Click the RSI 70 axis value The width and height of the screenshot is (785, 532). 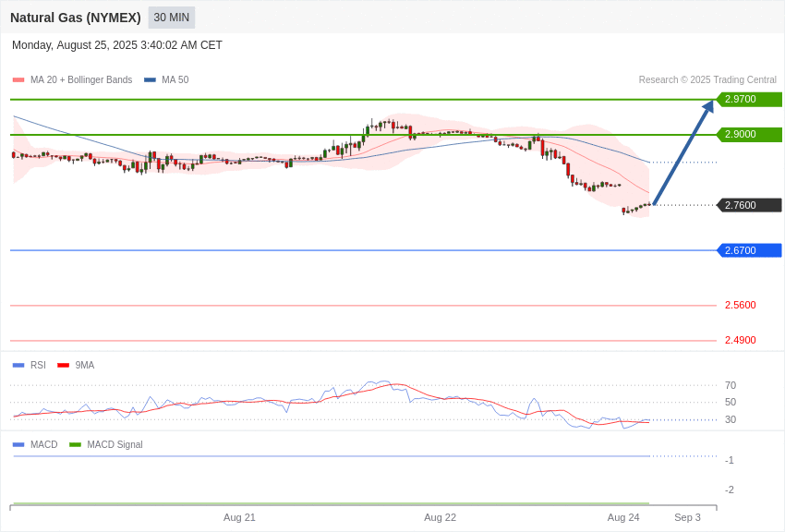click(x=731, y=385)
